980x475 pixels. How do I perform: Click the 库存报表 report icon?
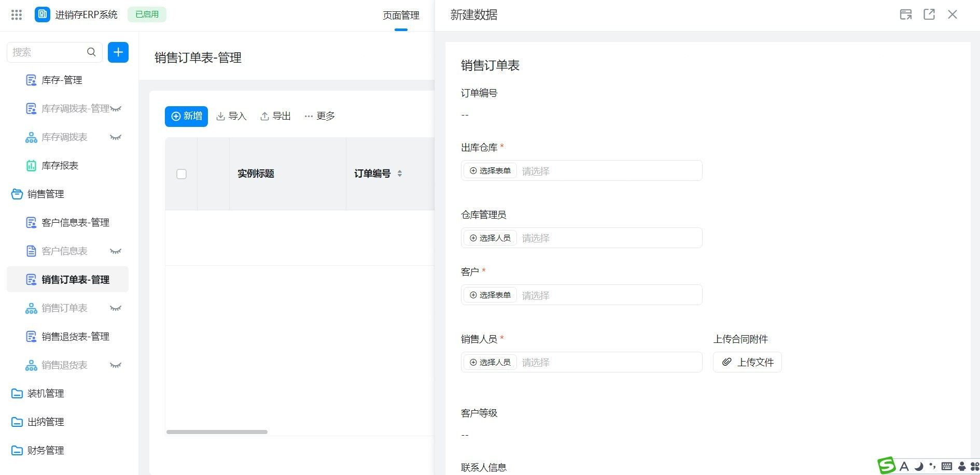[x=31, y=166]
